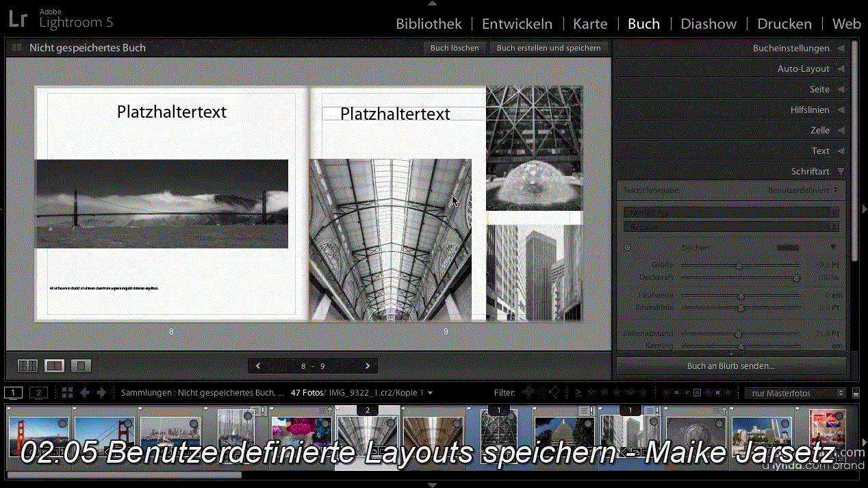This screenshot has width=868, height=488.
Task: Click the Lightroom Lr logo
Action: (x=18, y=18)
